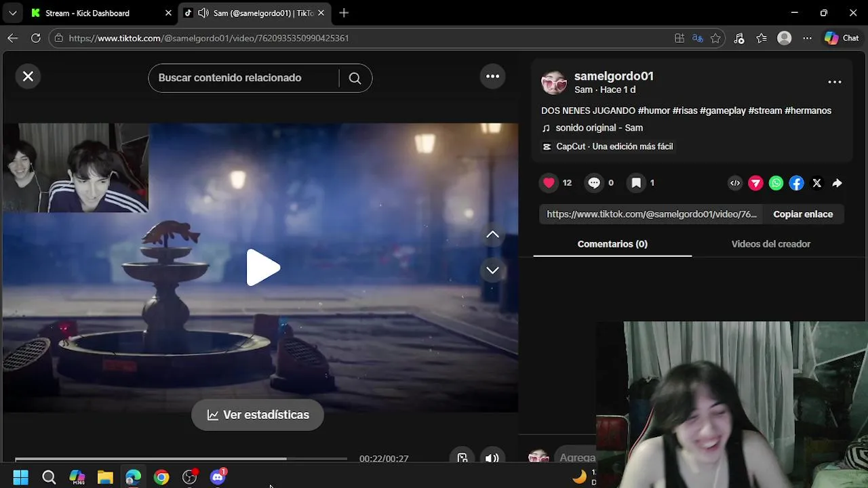
Task: Open the three-dot menu above the video
Action: coord(492,77)
